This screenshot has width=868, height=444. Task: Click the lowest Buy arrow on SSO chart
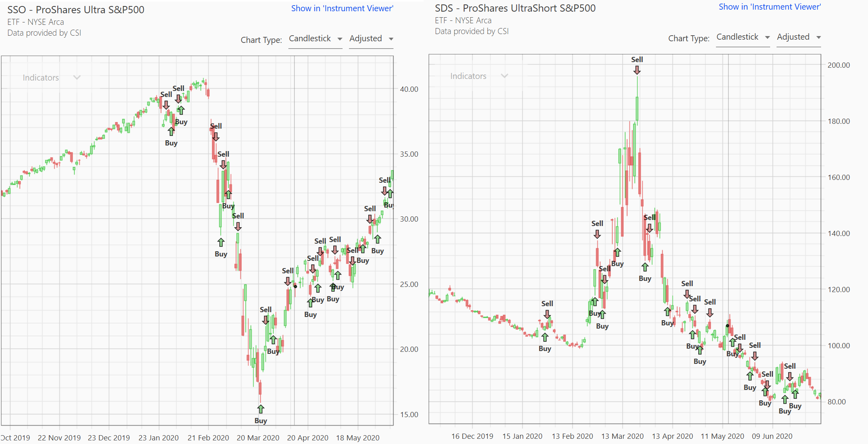point(261,409)
